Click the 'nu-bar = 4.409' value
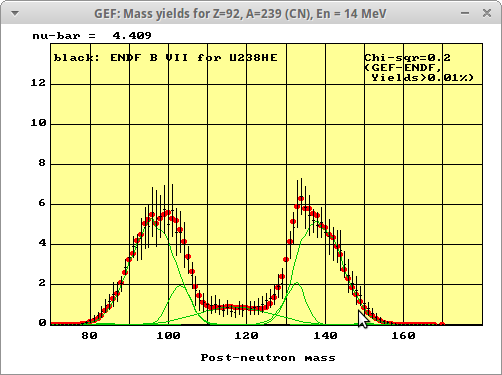 (x=92, y=35)
